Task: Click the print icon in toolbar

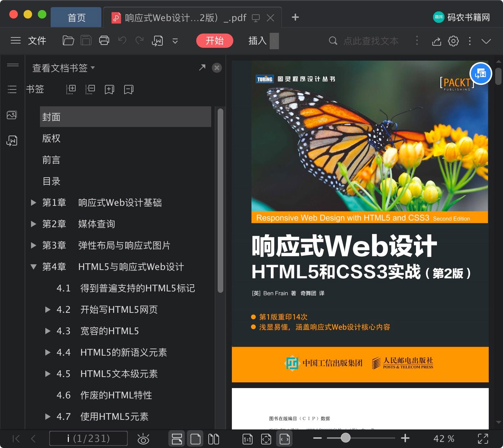Action: pyautogui.click(x=104, y=41)
